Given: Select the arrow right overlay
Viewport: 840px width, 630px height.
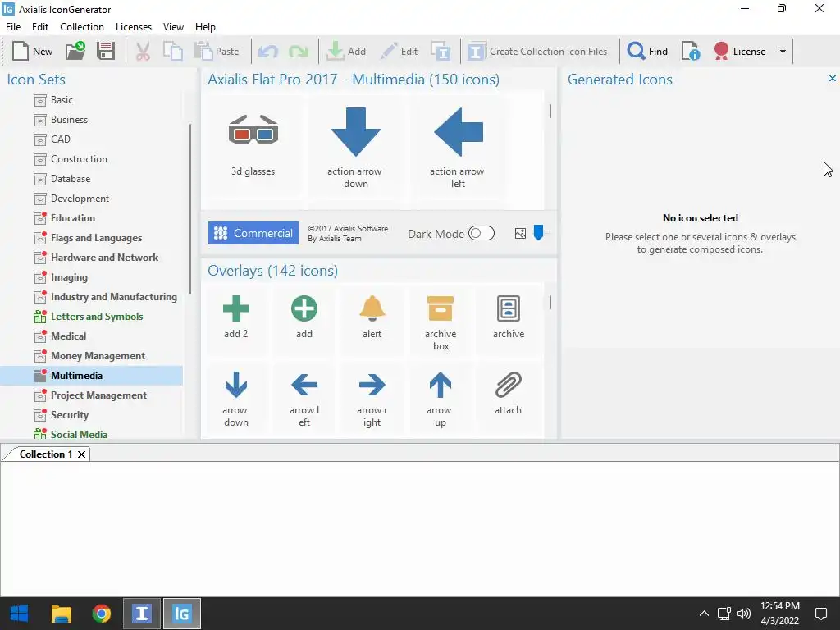Looking at the screenshot, I should 372,399.
